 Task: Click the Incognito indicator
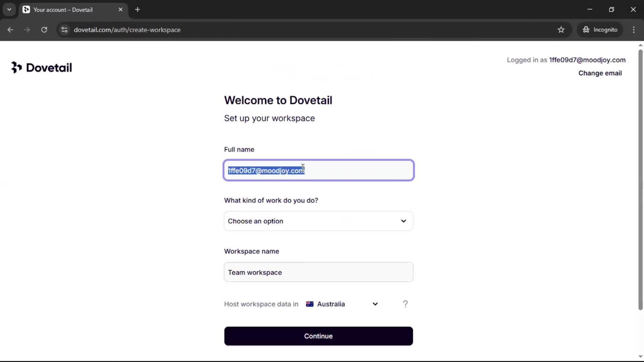[x=600, y=30]
